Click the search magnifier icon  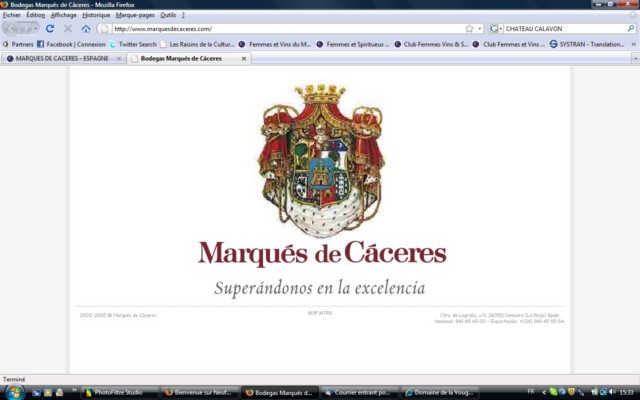coord(631,29)
